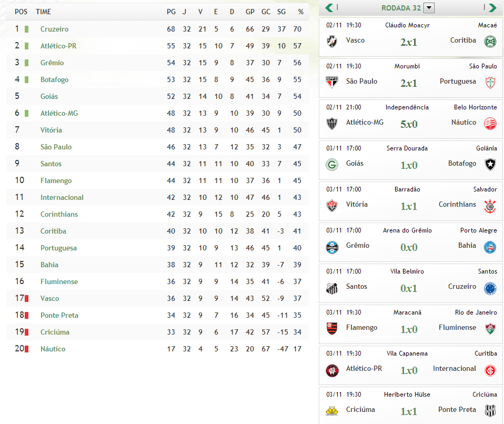Image resolution: width=504 pixels, height=424 pixels.
Task: Click the Internacional club crest icon
Action: point(490,369)
